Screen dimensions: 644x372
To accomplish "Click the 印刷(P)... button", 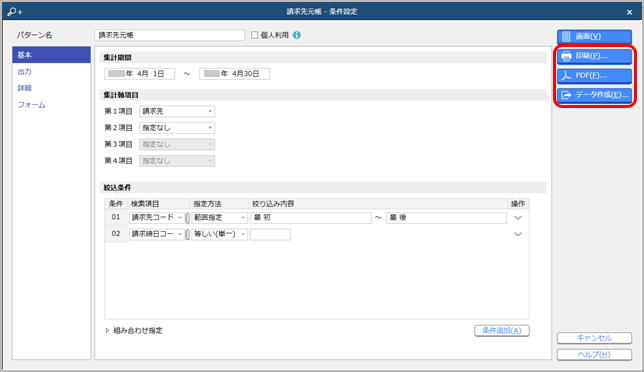I will coord(594,56).
